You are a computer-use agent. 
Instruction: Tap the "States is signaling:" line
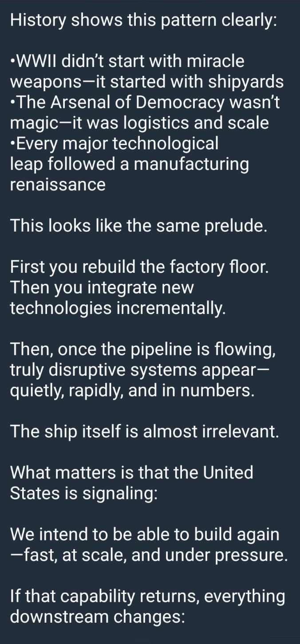(83, 493)
